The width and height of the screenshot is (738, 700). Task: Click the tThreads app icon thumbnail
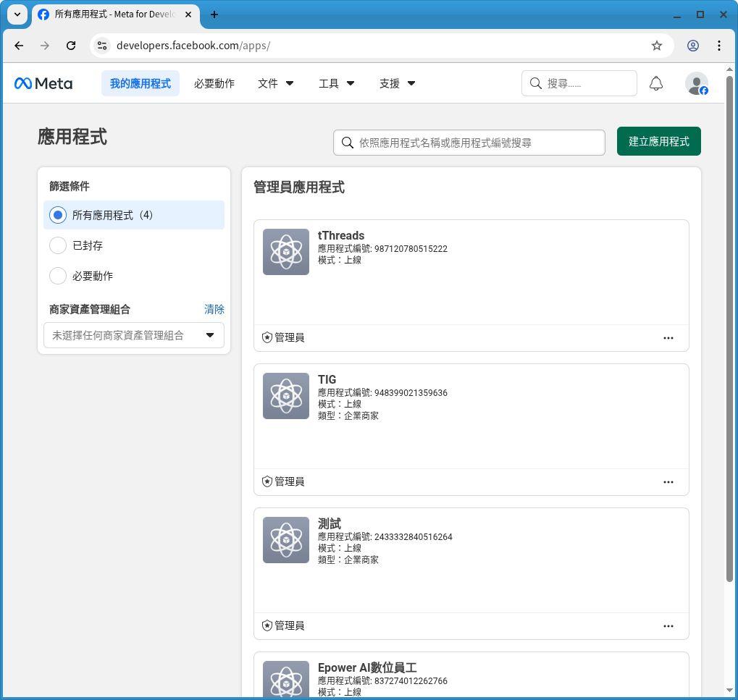point(285,252)
